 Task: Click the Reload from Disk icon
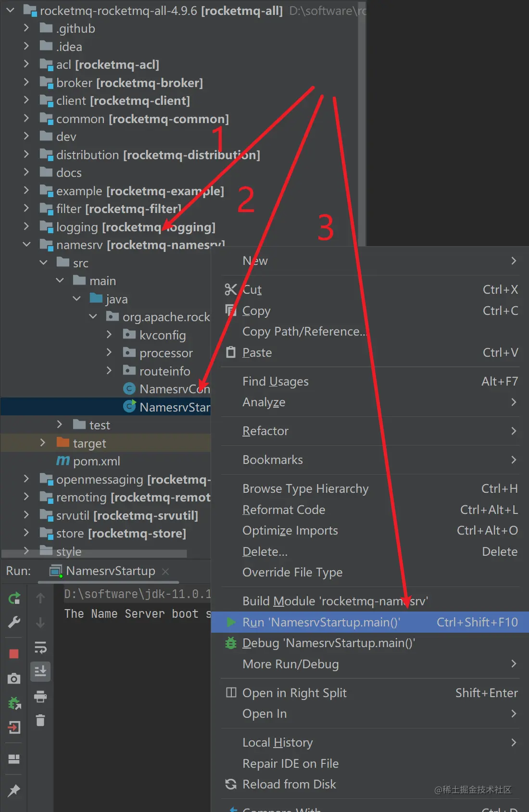(x=231, y=784)
